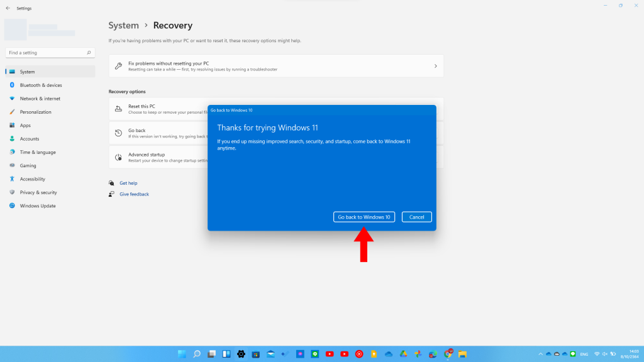The image size is (644, 362).
Task: Click the gray OneDrive cloud in the tray
Action: pos(557,354)
